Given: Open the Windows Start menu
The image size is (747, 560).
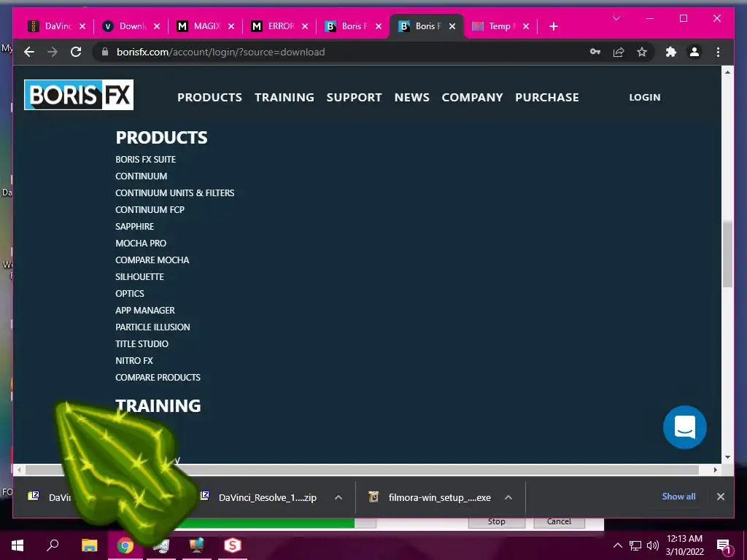Looking at the screenshot, I should pos(18,545).
